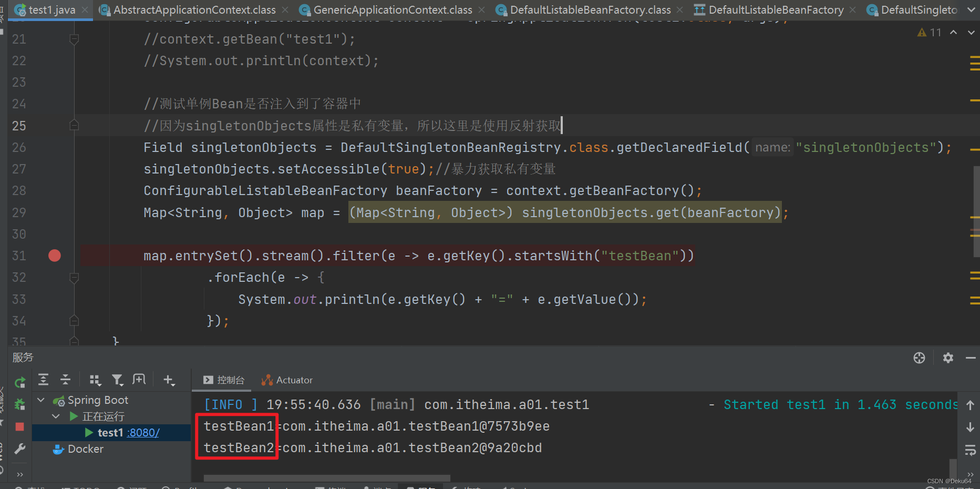Open the hidden editor tabs dropdown
The image size is (980, 489).
point(969,9)
